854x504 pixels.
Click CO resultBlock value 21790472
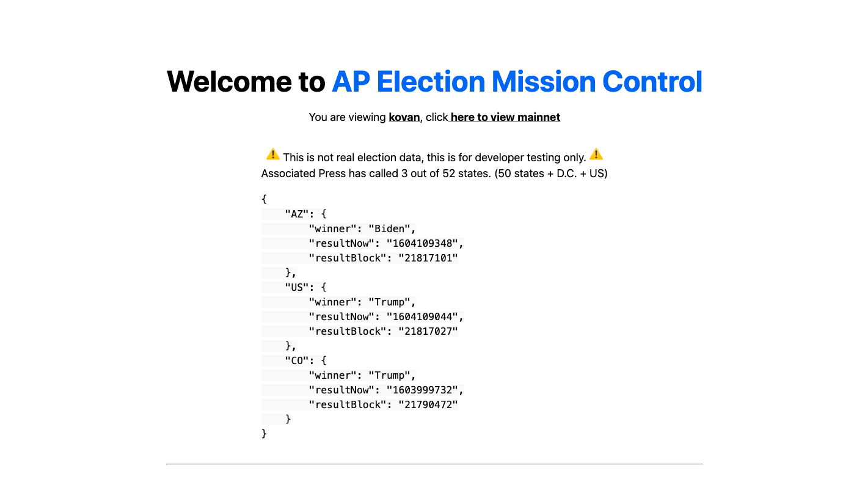click(428, 404)
